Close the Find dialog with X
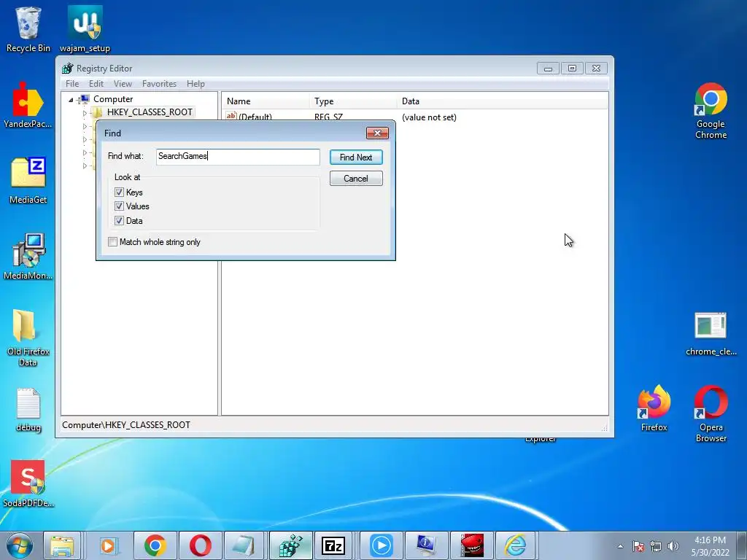 pos(377,133)
